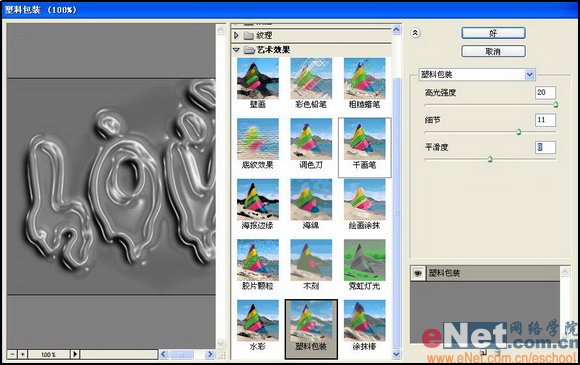Collapse the 艺术效果 folder triangle
Screen dimensions: 580x365
(236, 50)
